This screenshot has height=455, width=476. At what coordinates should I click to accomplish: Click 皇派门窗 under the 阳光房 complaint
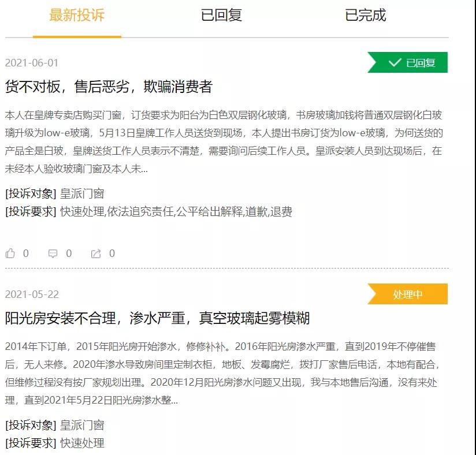(x=82, y=425)
